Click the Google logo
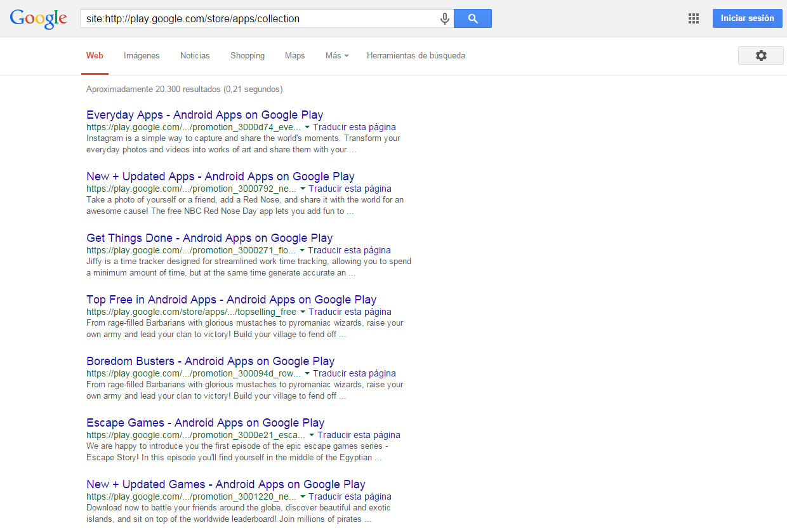Viewport: 787px width, 532px height. (x=39, y=18)
